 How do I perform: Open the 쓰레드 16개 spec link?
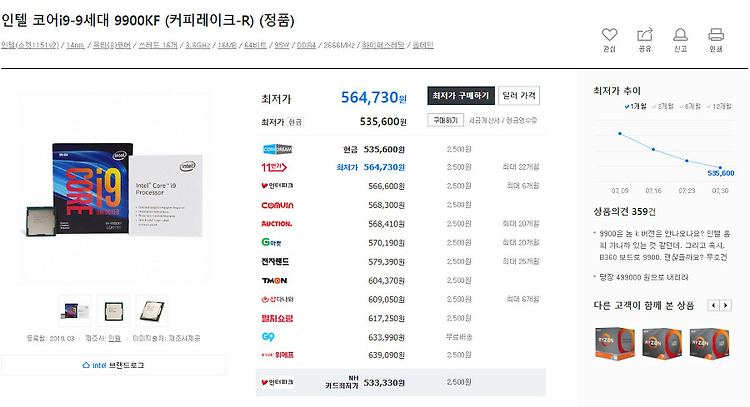pyautogui.click(x=158, y=45)
